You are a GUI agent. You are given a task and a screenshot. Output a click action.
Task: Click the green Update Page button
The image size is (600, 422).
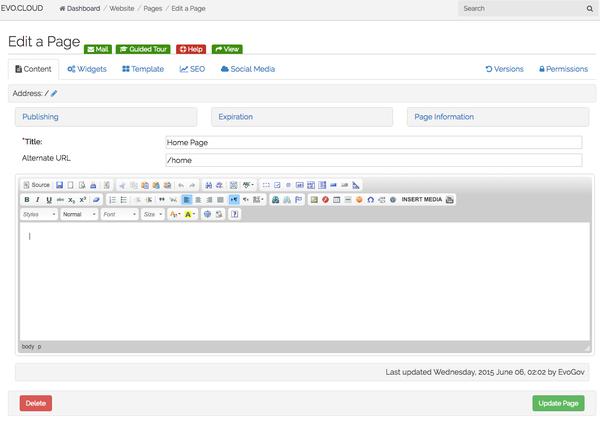coord(558,403)
